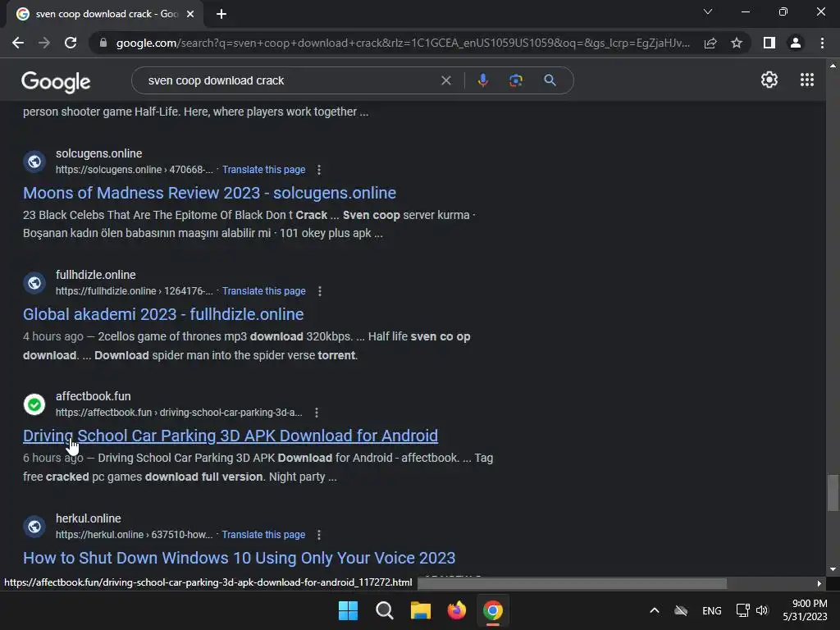Open Moons of Madness Review 2023 result

pyautogui.click(x=209, y=193)
